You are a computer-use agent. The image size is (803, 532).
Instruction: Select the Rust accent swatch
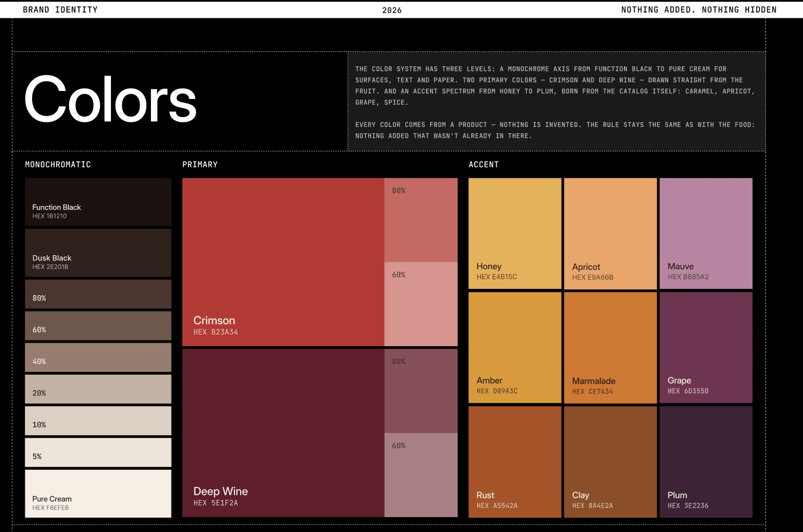515,462
